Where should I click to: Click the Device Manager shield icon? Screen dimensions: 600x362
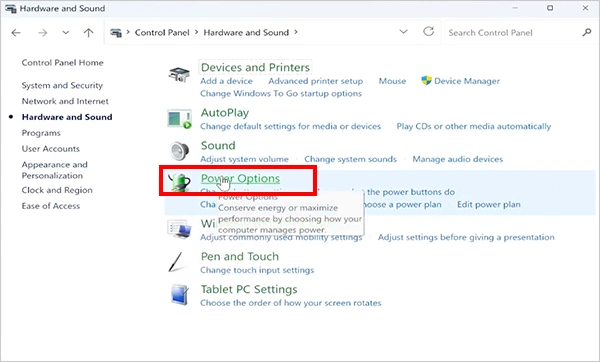426,81
